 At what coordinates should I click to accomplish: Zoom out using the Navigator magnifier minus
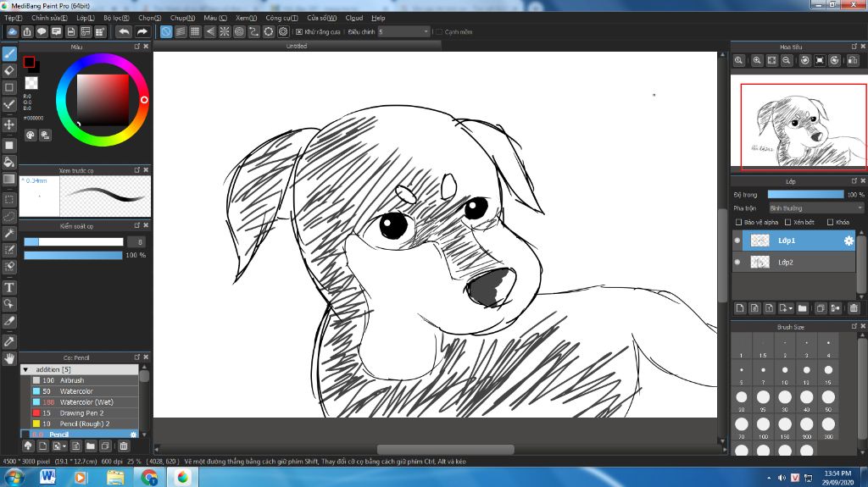click(786, 61)
